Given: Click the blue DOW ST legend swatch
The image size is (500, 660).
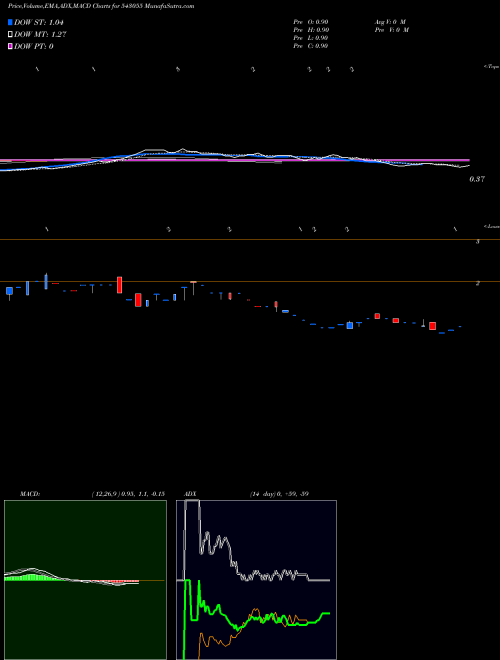Looking at the screenshot, I should pos(10,22).
